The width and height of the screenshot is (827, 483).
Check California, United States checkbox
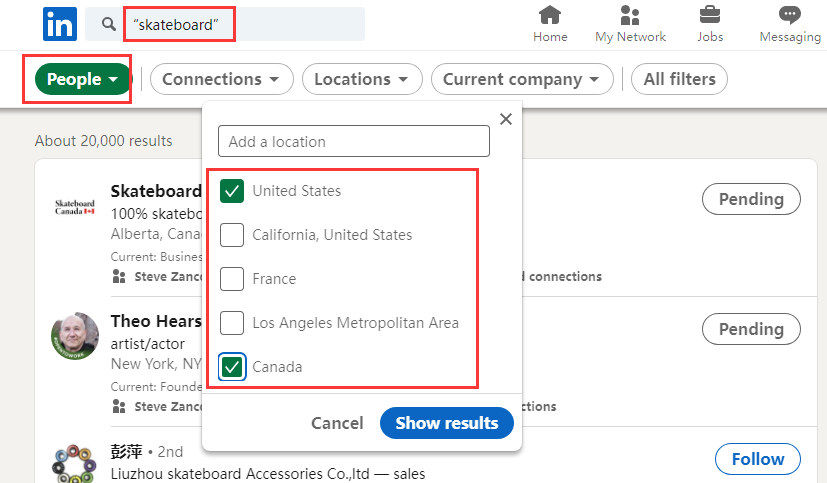pyautogui.click(x=232, y=235)
